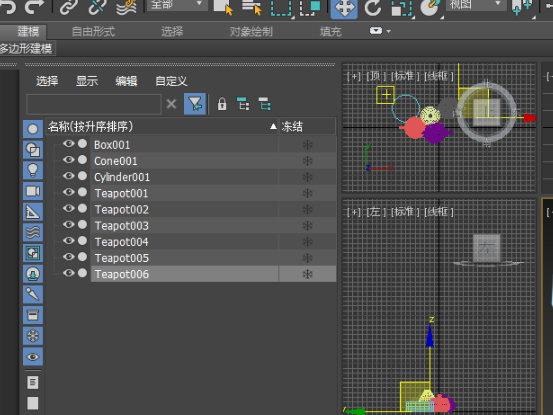553x415 pixels.
Task: Hide Box001 using its eye icon
Action: pyautogui.click(x=68, y=144)
